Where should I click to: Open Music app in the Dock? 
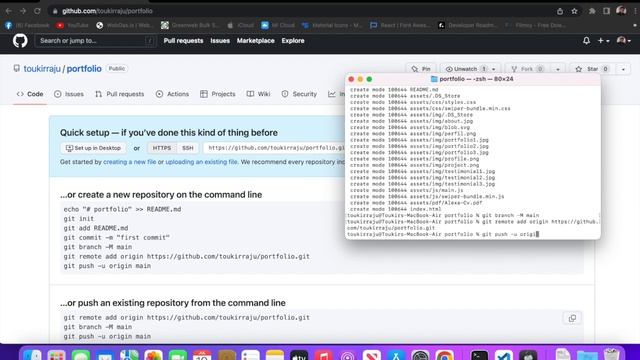click(323, 356)
